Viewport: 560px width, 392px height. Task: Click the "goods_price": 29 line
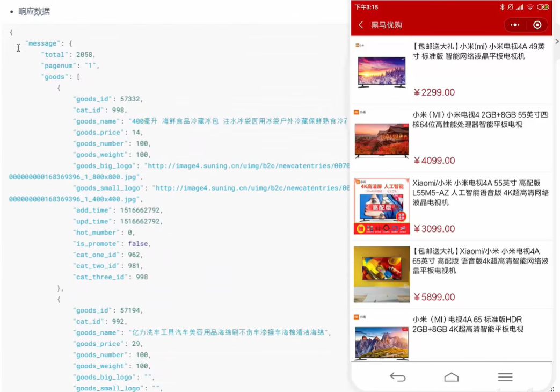click(x=108, y=343)
